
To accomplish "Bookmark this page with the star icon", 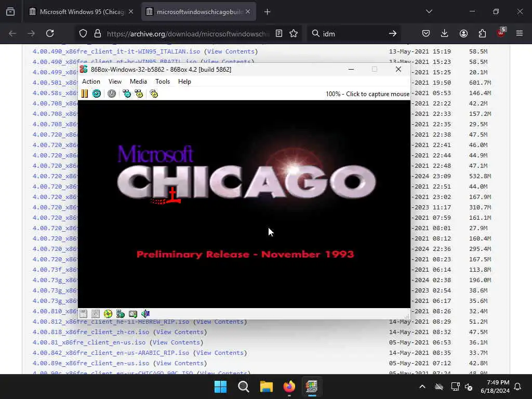I will [x=294, y=33].
